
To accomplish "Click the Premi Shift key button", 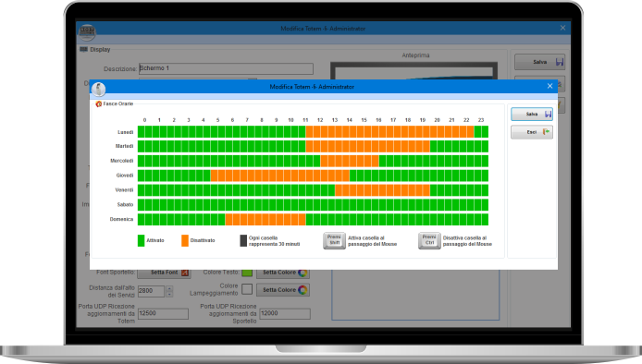I will pyautogui.click(x=335, y=240).
